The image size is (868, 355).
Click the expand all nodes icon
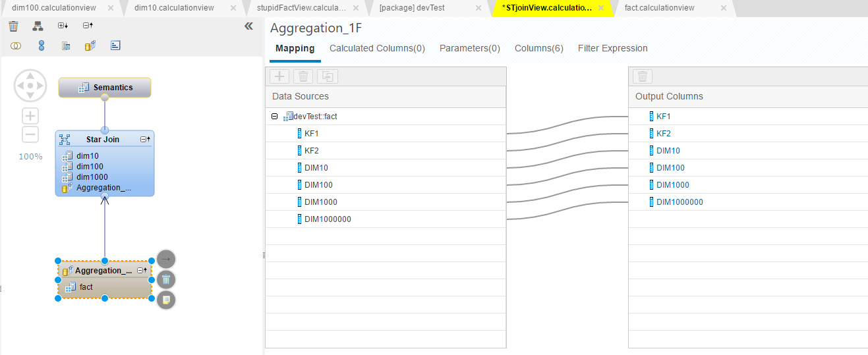click(x=63, y=26)
